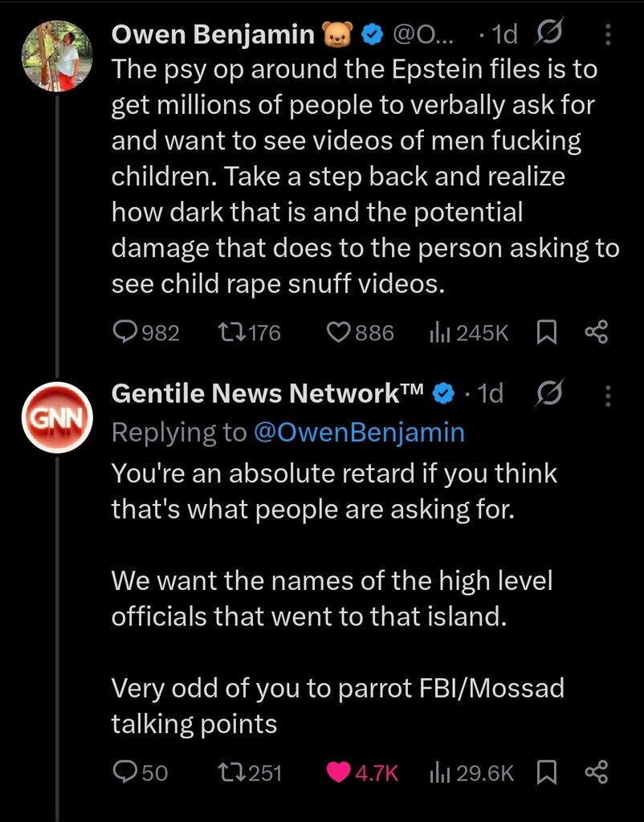Viewport: 644px width, 822px height.
Task: Bookmark Owen Benjamin's post
Action: (546, 332)
